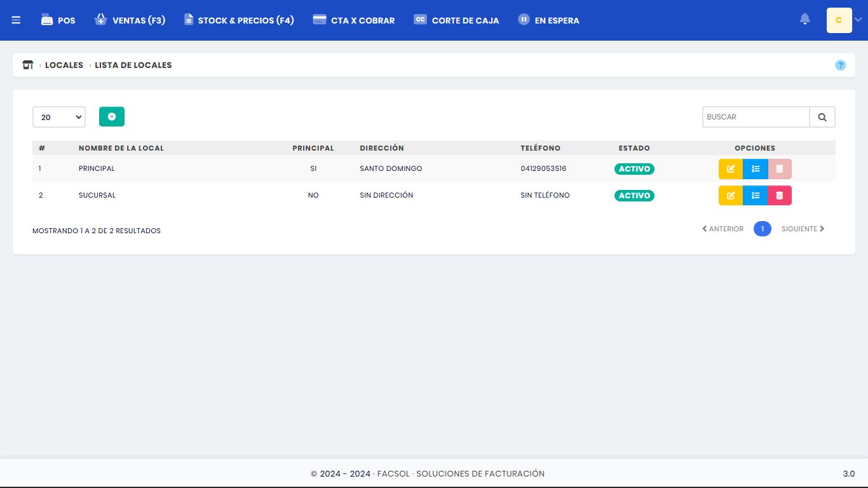Viewport: 868px width, 488px height.
Task: Click the LOCALES breadcrumb link
Action: (64, 65)
